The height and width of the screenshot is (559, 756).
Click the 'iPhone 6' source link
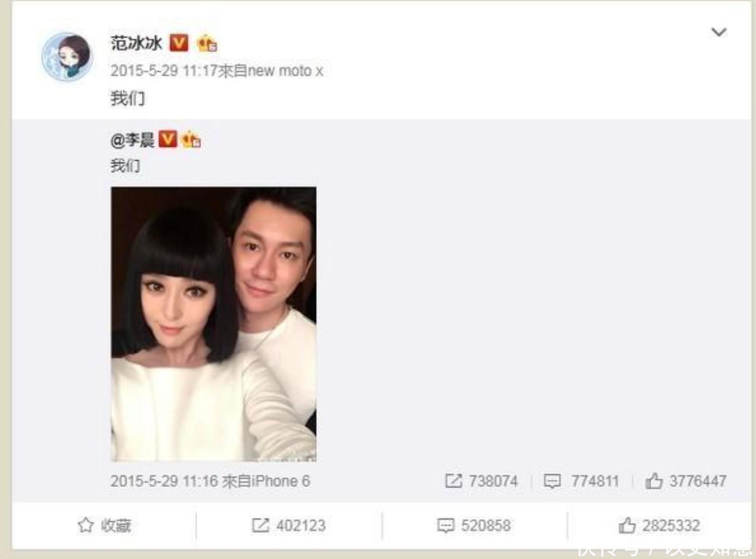281,481
